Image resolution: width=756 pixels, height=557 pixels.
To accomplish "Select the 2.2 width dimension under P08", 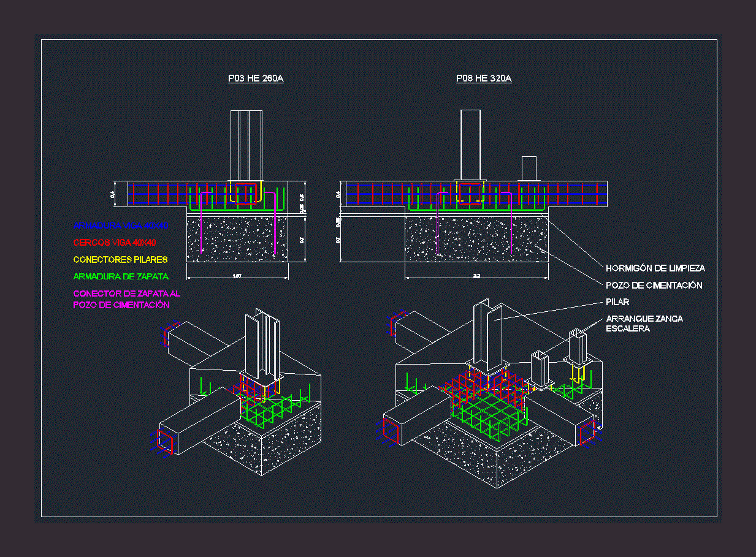I will 476,276.
